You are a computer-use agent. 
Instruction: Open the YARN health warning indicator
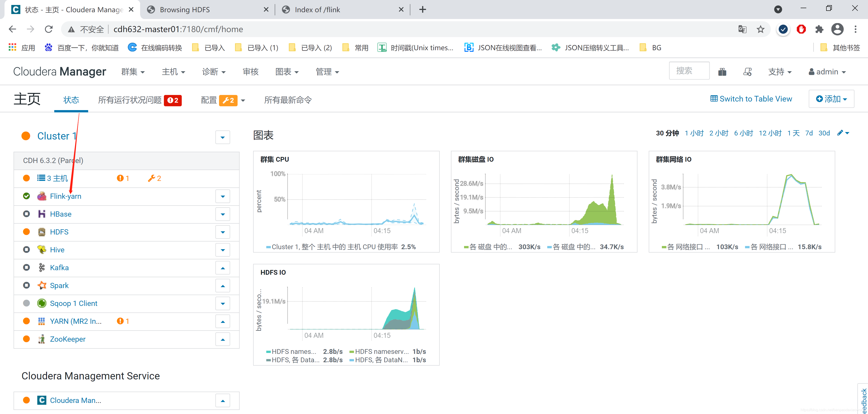[x=123, y=321]
